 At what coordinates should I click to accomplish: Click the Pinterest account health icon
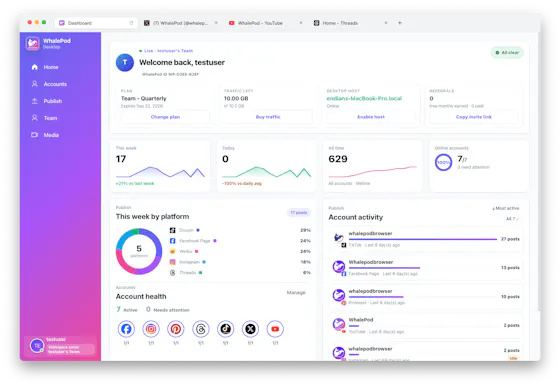(x=176, y=329)
